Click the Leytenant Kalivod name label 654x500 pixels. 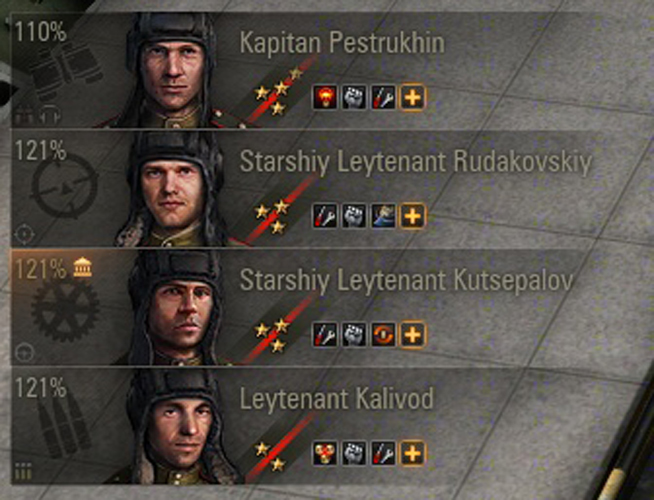[x=337, y=399]
